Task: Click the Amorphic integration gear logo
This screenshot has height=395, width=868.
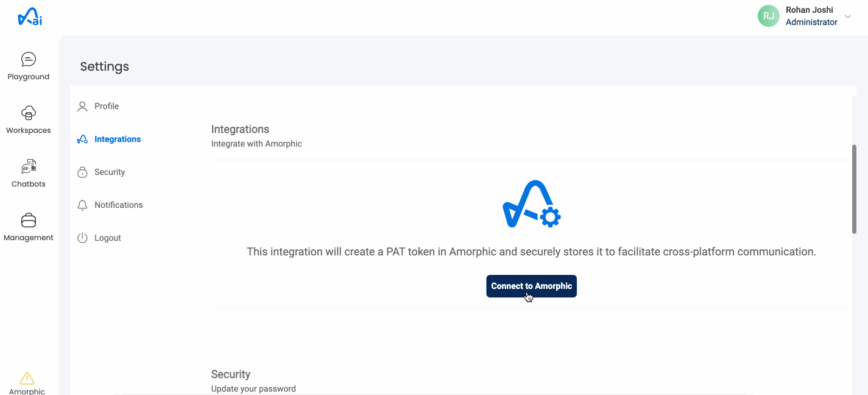Action: (x=531, y=204)
